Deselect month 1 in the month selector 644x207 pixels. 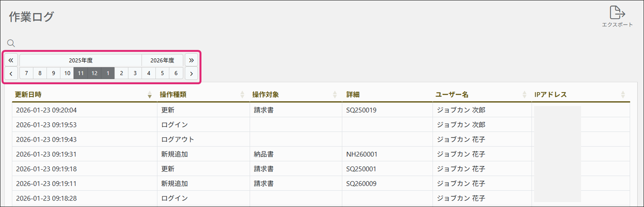click(x=108, y=73)
